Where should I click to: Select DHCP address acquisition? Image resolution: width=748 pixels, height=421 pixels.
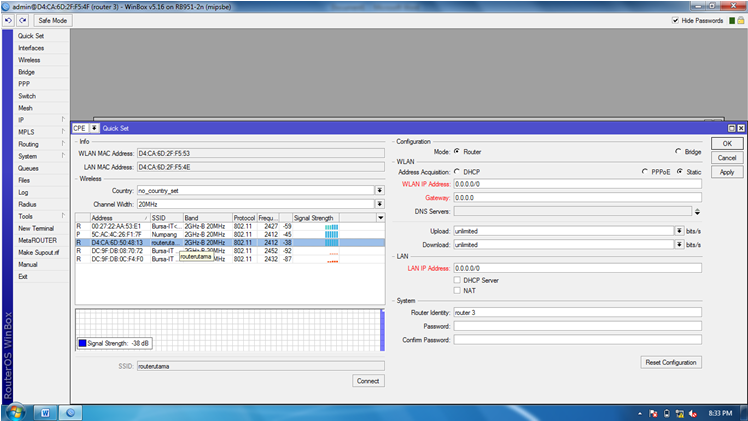pos(457,171)
